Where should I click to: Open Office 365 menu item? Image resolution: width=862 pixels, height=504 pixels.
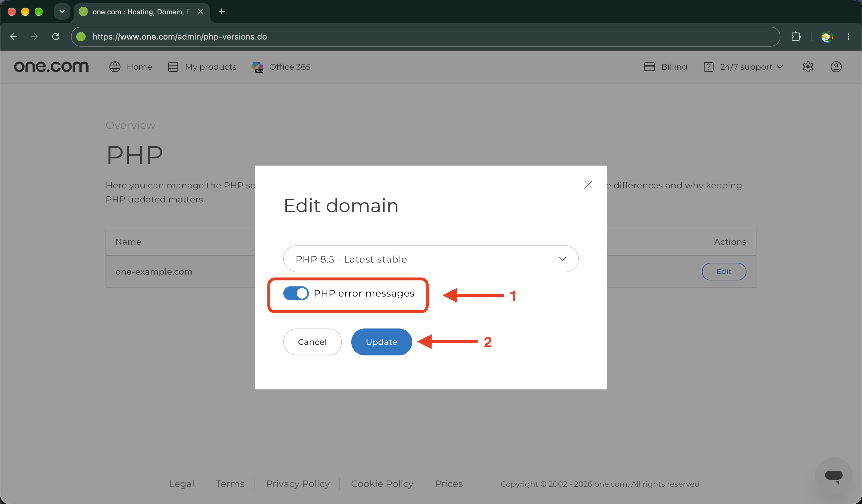[281, 67]
